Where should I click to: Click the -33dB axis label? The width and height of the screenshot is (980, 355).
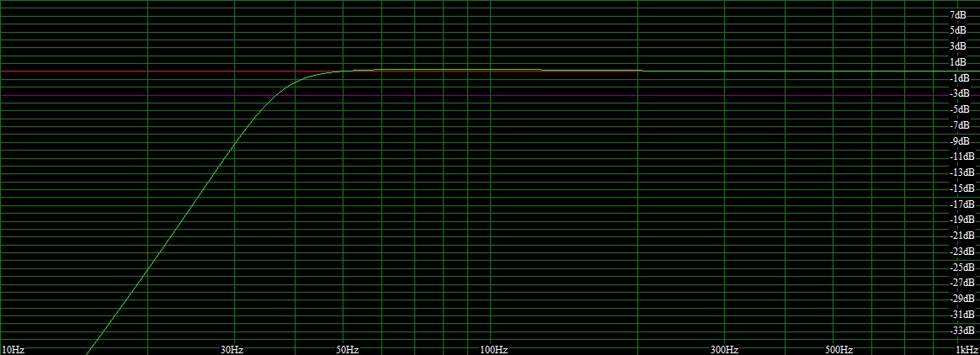pyautogui.click(x=961, y=330)
